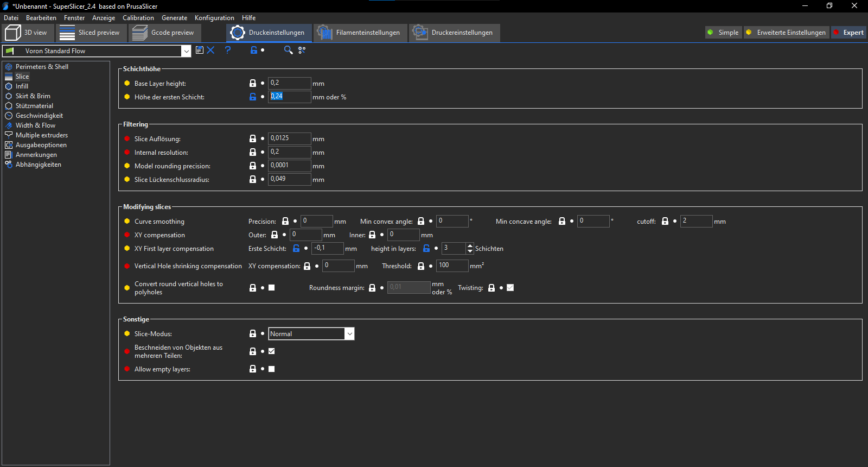
Task: Switch to Erweiterte Einstellungen mode
Action: 787,33
